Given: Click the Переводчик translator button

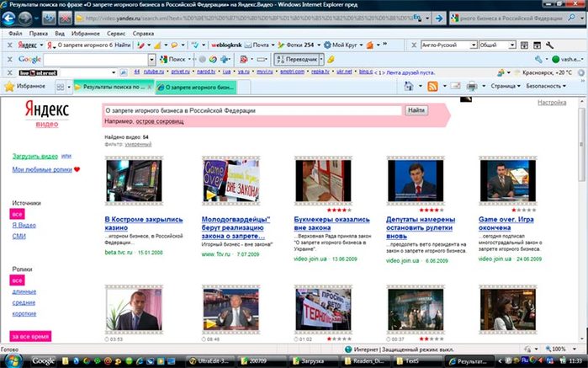Looking at the screenshot, I should [x=297, y=59].
